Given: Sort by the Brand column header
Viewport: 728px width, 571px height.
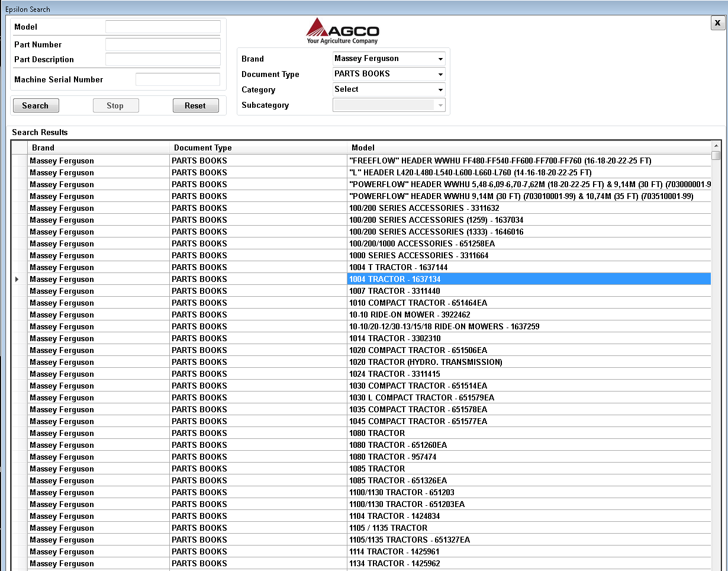Looking at the screenshot, I should click(98, 148).
